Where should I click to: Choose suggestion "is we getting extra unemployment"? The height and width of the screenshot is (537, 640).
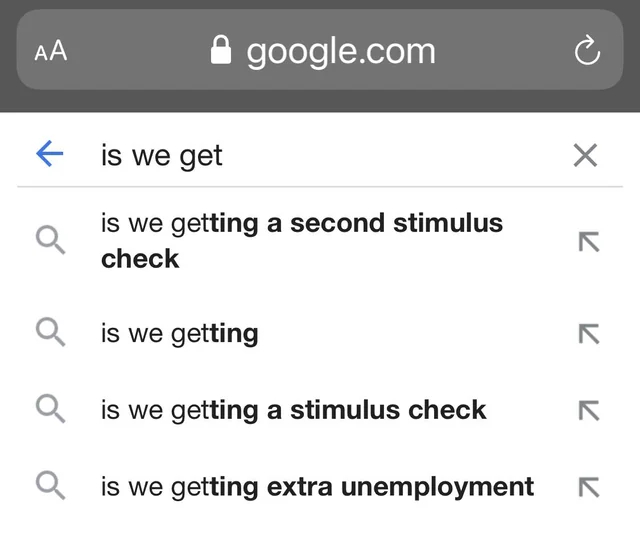[x=317, y=487]
